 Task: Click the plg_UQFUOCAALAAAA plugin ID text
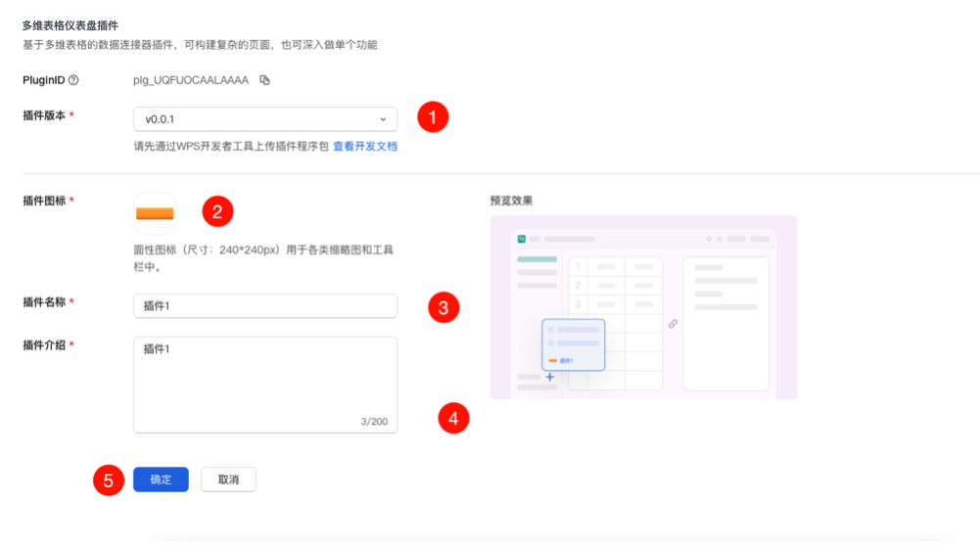[191, 80]
